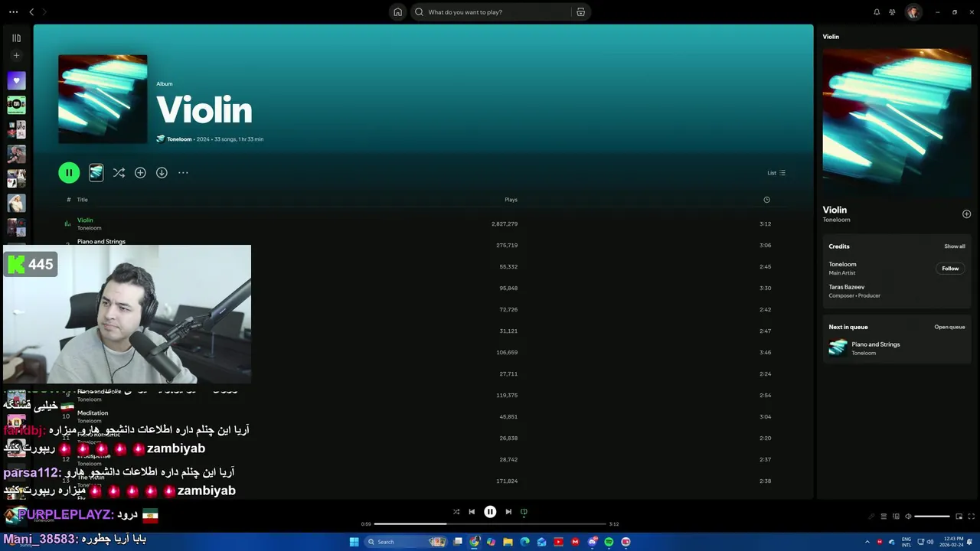980x551 pixels.
Task: Go to Spotify Home
Action: tap(397, 12)
